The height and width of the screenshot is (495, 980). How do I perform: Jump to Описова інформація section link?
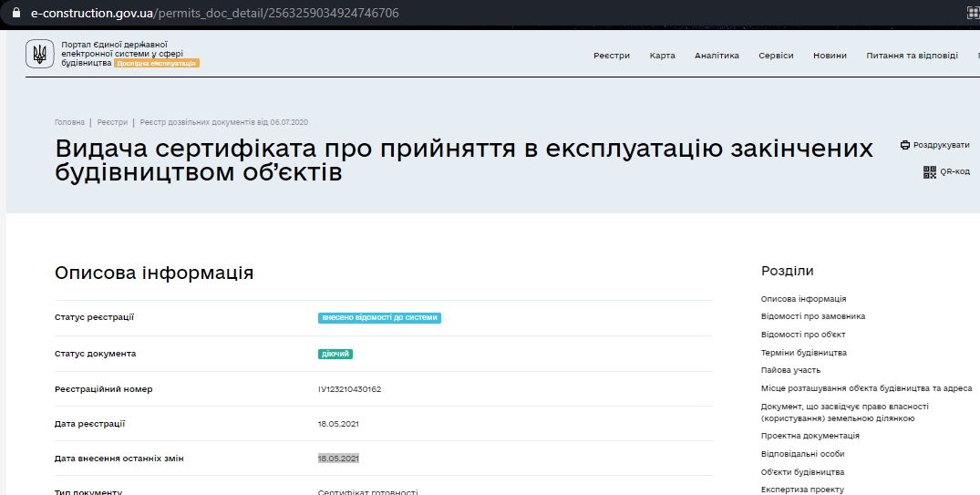click(x=803, y=299)
